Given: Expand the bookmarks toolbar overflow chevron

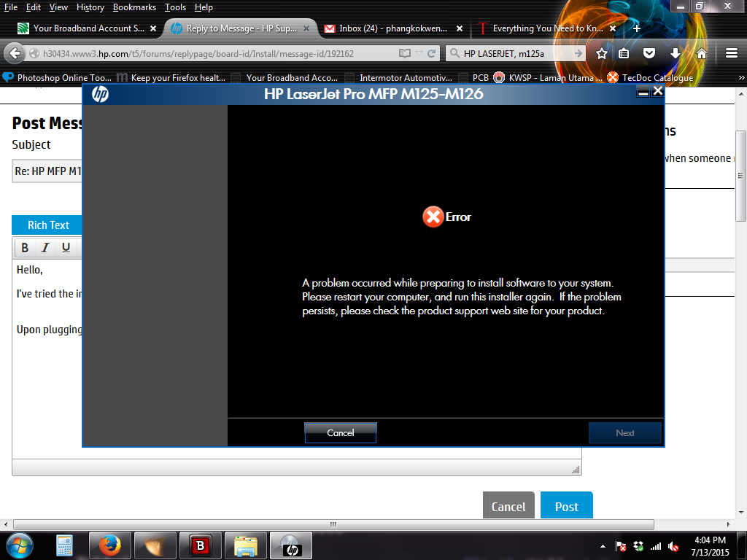Looking at the screenshot, I should coord(741,77).
